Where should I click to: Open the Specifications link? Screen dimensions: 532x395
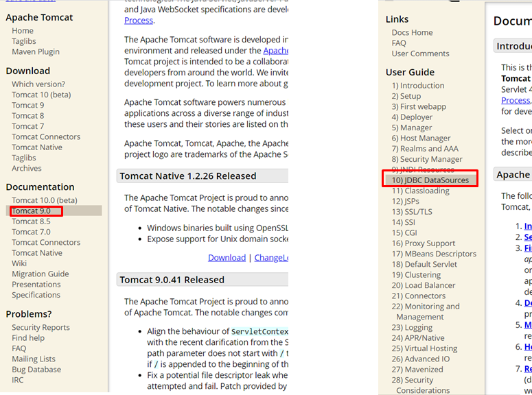[x=36, y=295]
